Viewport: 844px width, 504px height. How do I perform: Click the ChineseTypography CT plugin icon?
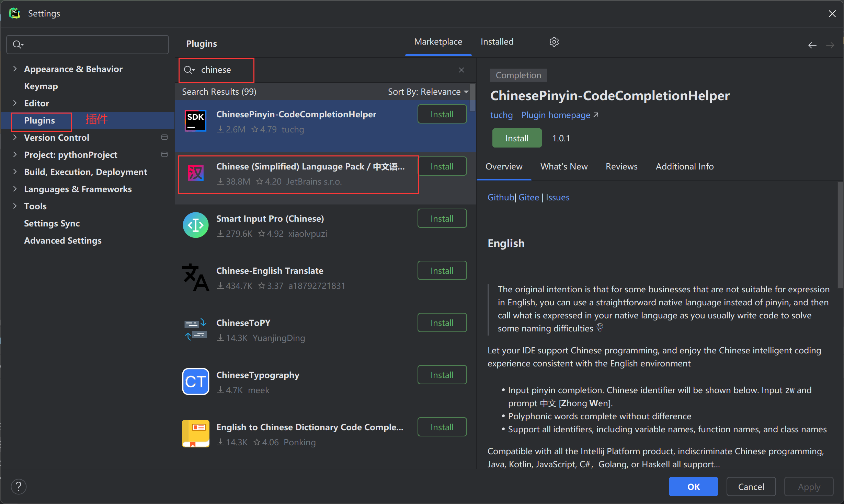coord(195,382)
